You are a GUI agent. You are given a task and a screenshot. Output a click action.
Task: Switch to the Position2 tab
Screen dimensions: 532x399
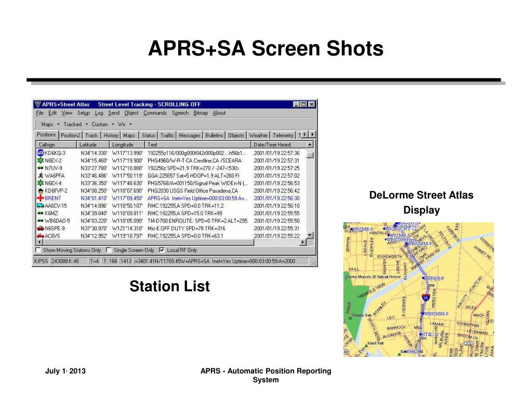pyautogui.click(x=70, y=136)
